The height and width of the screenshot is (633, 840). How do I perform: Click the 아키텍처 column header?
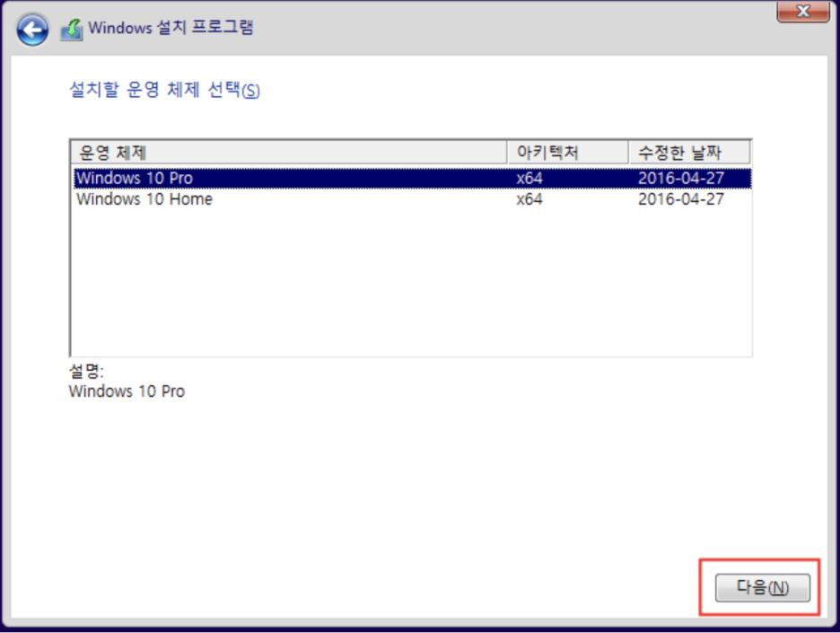coord(567,153)
